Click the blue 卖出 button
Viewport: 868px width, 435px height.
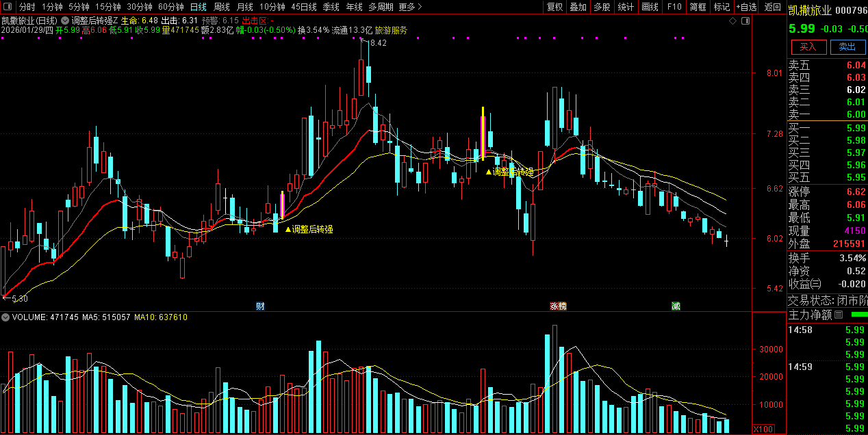point(847,47)
